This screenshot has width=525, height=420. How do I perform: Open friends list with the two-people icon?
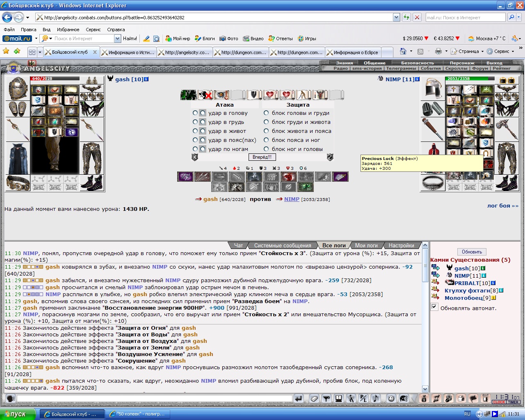tap(461, 398)
